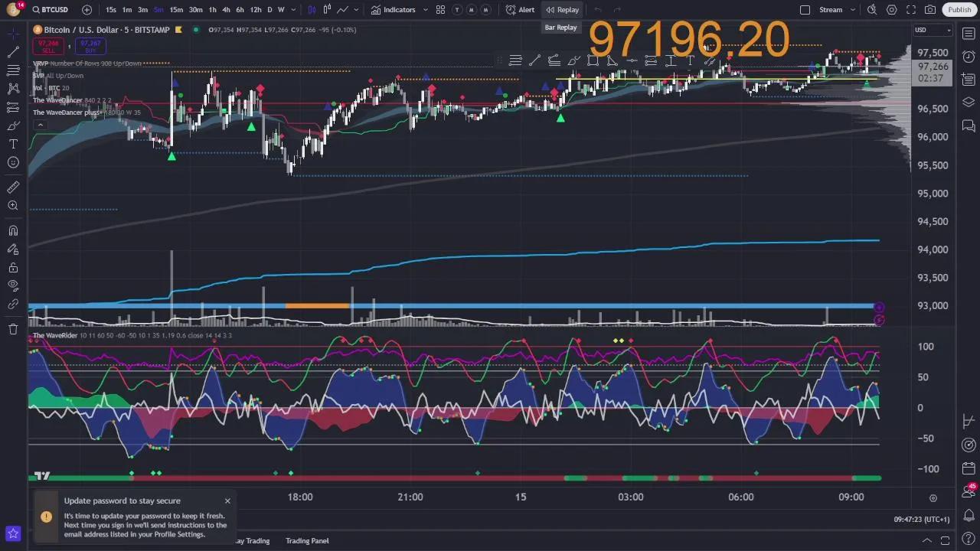Open the notifications bell in right sidebar
980x551 pixels.
(x=969, y=514)
